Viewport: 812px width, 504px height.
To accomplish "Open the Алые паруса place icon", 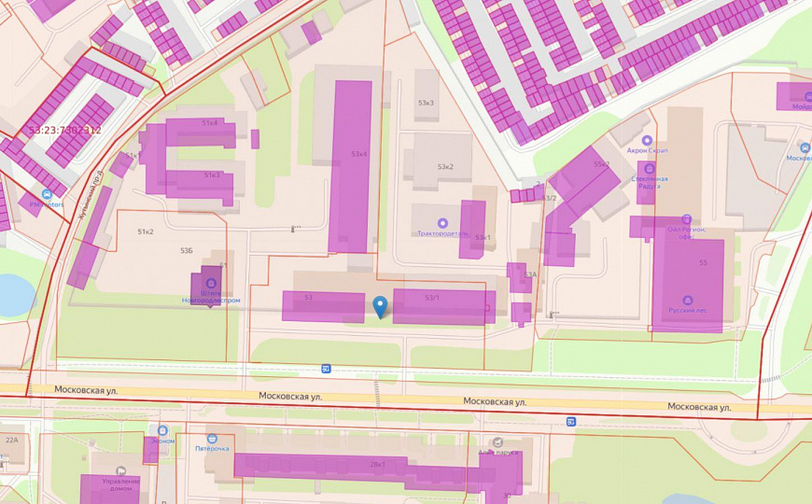I will pyautogui.click(x=497, y=442).
